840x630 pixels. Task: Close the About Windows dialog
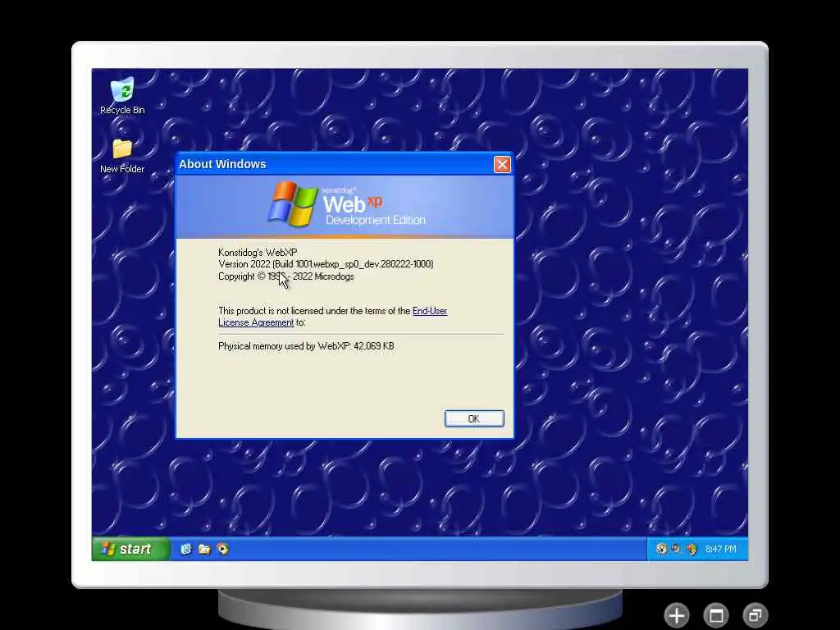[x=502, y=164]
